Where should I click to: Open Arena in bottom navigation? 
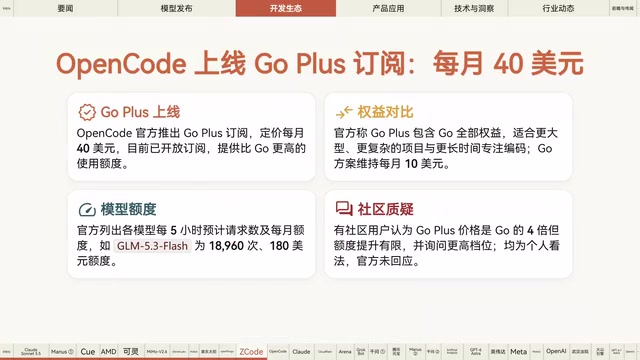tap(345, 351)
